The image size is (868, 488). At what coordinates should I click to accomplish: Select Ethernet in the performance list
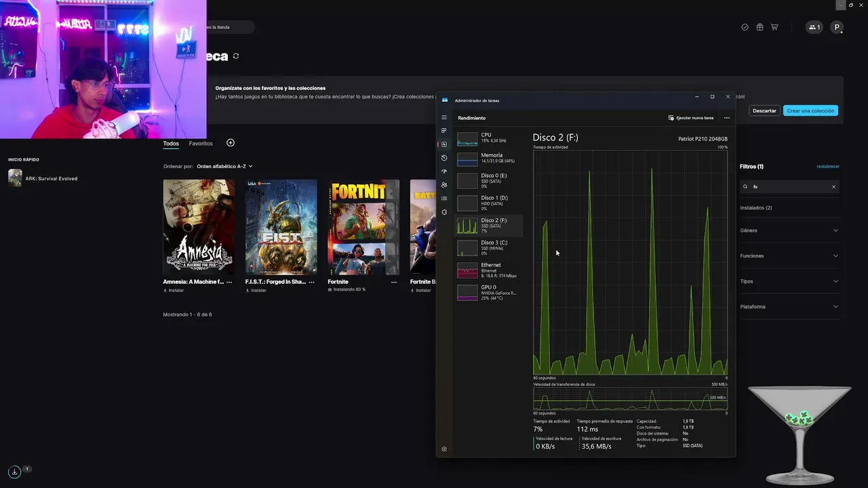[x=489, y=270]
